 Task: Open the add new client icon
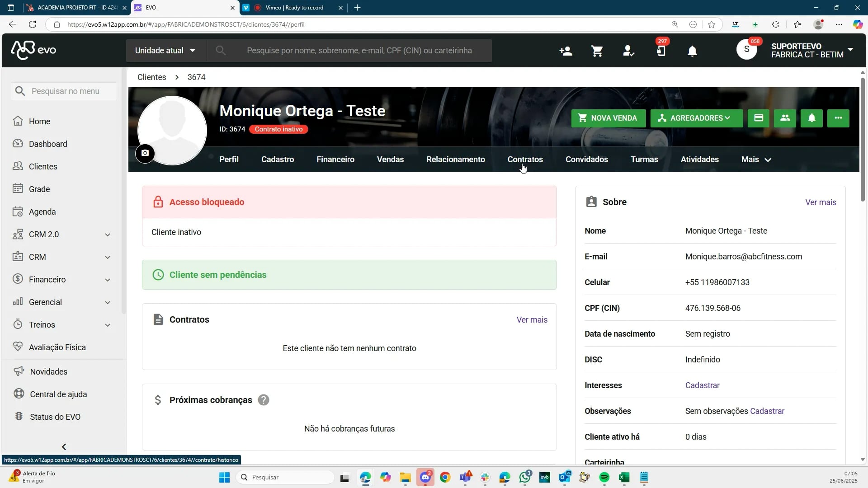pos(565,51)
